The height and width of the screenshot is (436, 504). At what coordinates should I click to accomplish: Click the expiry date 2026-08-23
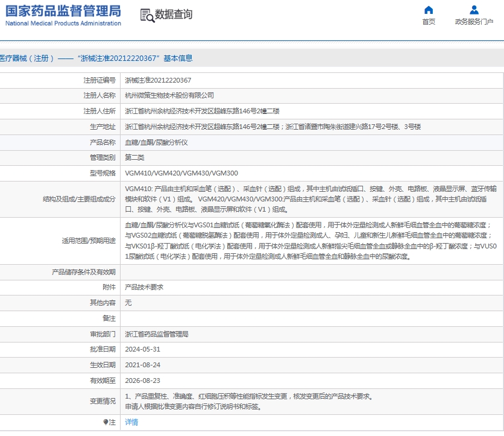pos(142,381)
